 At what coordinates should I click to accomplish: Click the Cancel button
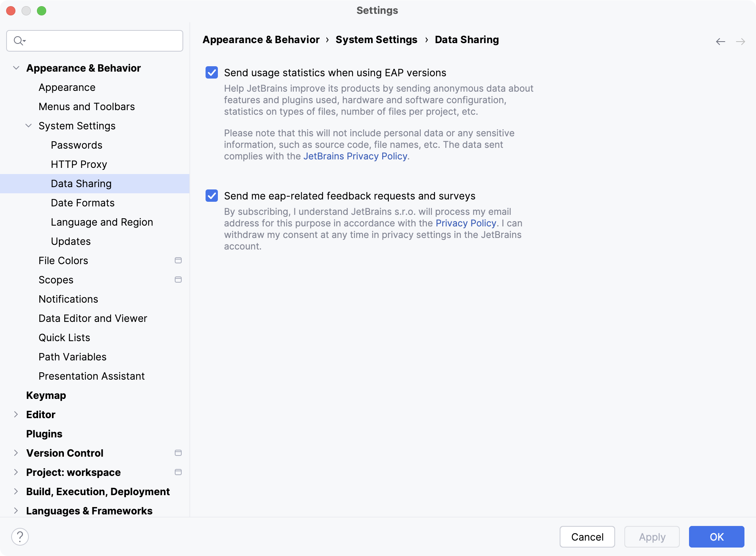point(587,536)
